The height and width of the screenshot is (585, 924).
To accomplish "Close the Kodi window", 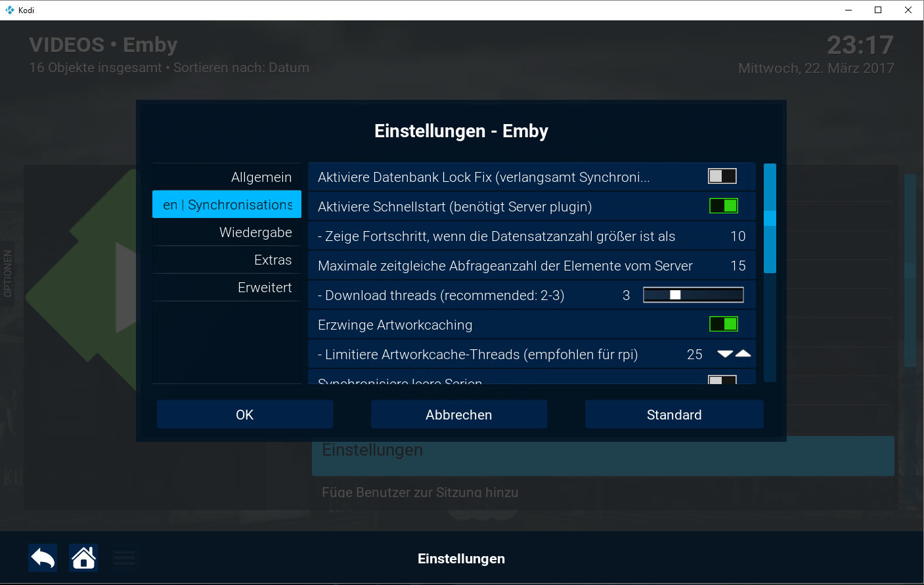I will 908,10.
